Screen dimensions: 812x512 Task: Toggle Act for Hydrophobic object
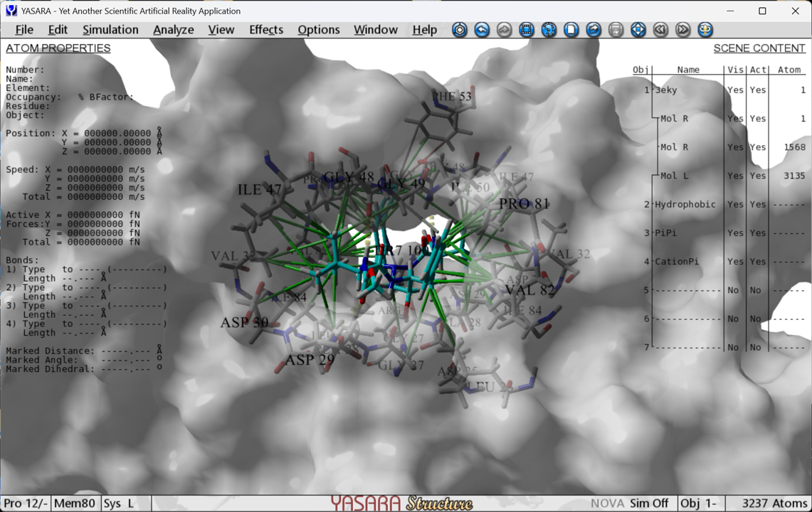(758, 205)
